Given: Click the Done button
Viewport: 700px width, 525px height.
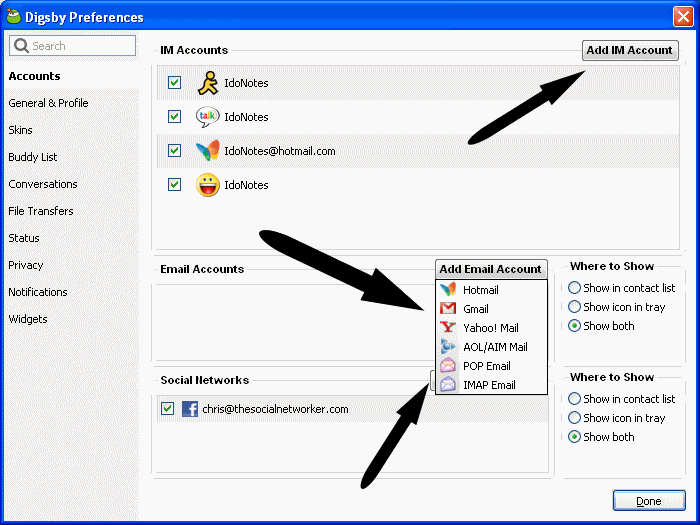Looking at the screenshot, I should [649, 500].
